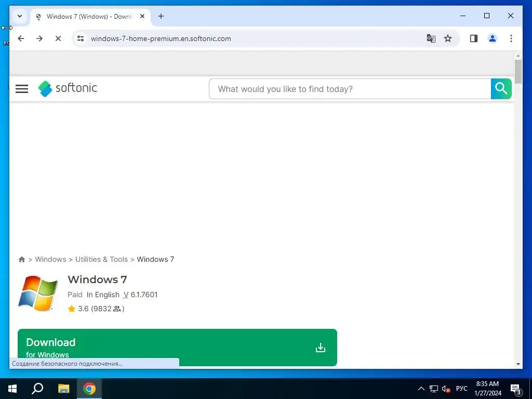Select the Windows 7 (Windows) browser tab
Viewport: 532px width, 399px height.
pyautogui.click(x=90, y=16)
